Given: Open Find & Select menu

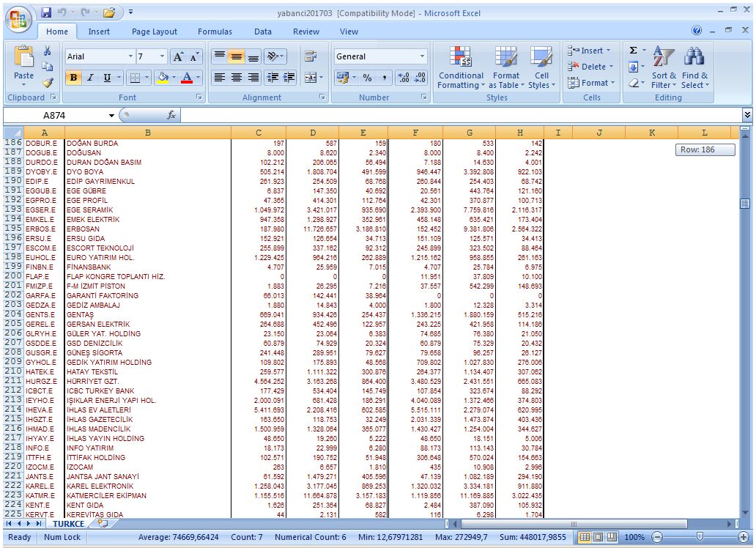Looking at the screenshot, I should 694,67.
